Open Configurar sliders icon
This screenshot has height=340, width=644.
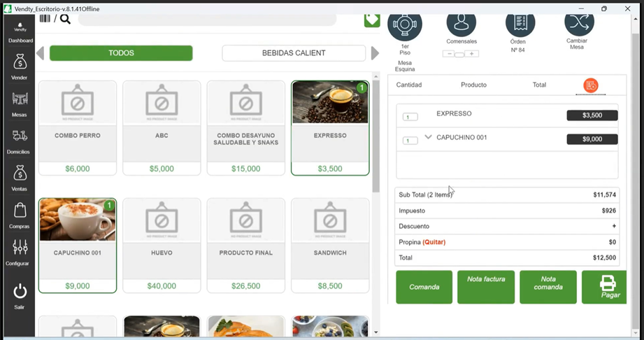point(20,247)
